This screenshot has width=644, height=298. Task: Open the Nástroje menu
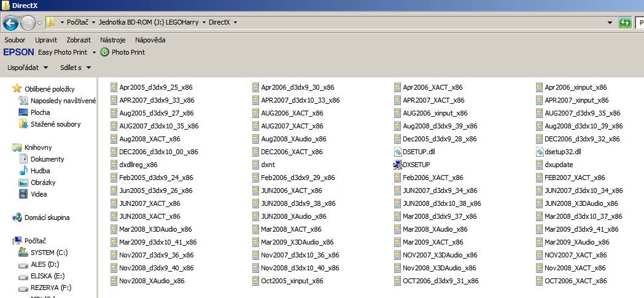point(112,40)
